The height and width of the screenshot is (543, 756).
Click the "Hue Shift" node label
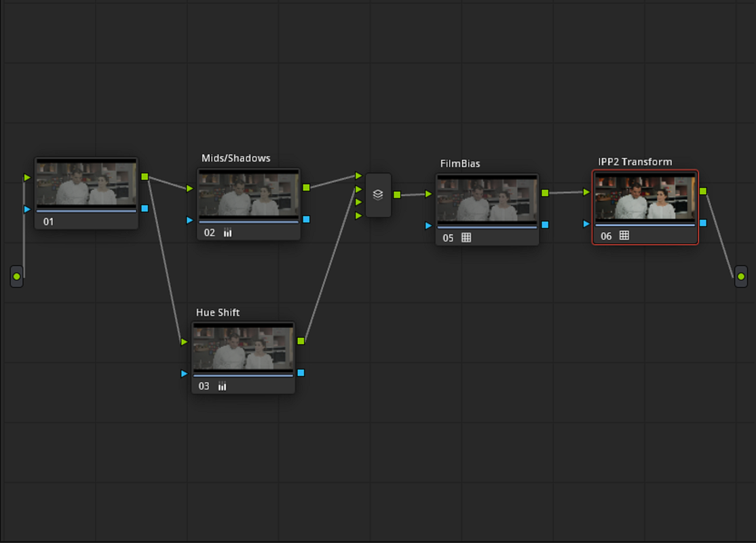click(x=217, y=312)
